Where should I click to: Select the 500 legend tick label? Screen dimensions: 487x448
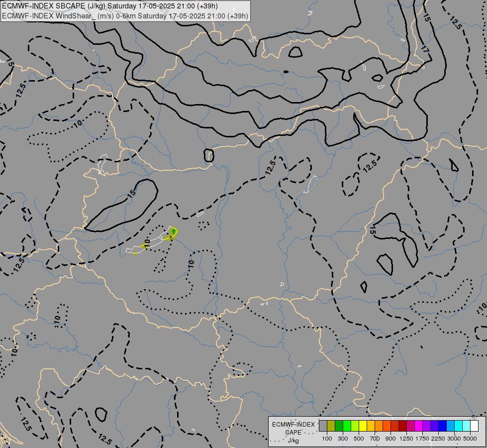(359, 439)
